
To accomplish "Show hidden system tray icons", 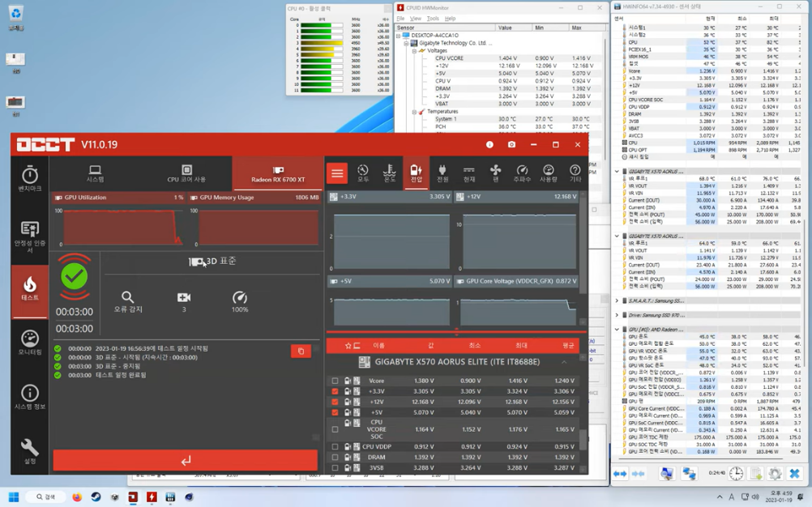I will click(x=720, y=496).
